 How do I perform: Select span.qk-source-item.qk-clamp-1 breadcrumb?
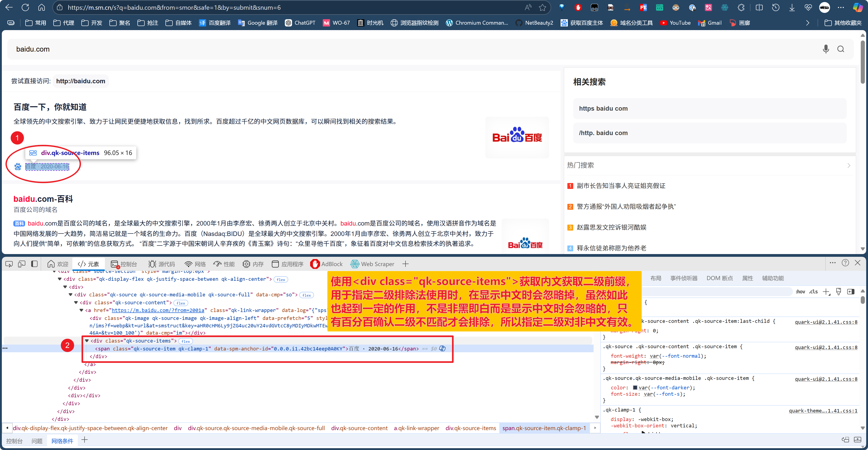(544, 428)
